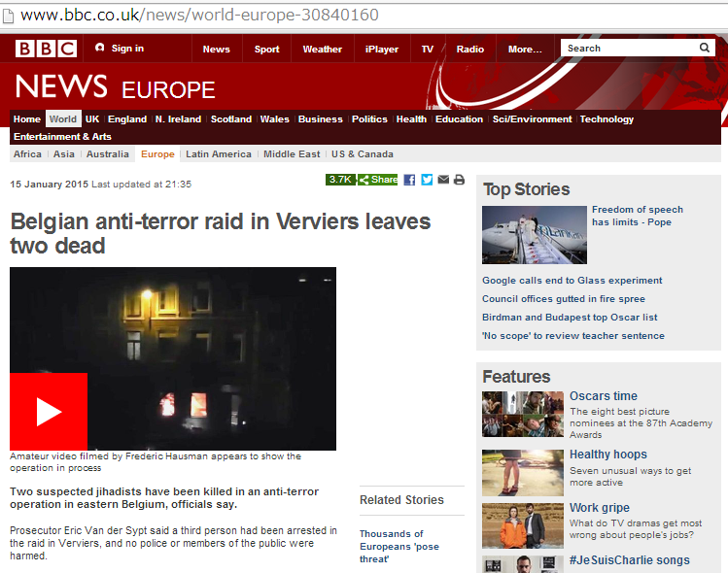Image resolution: width=728 pixels, height=573 pixels.
Task: Click the search magnifier icon
Action: 705,48
